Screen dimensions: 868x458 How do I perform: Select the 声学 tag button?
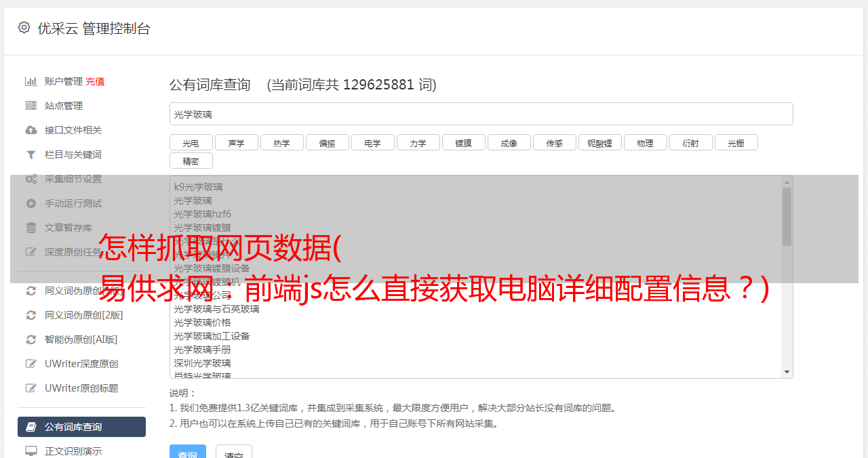tap(236, 142)
